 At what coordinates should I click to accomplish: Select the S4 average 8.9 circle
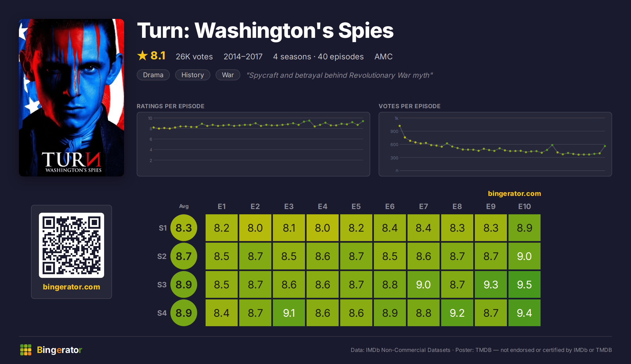tap(184, 313)
